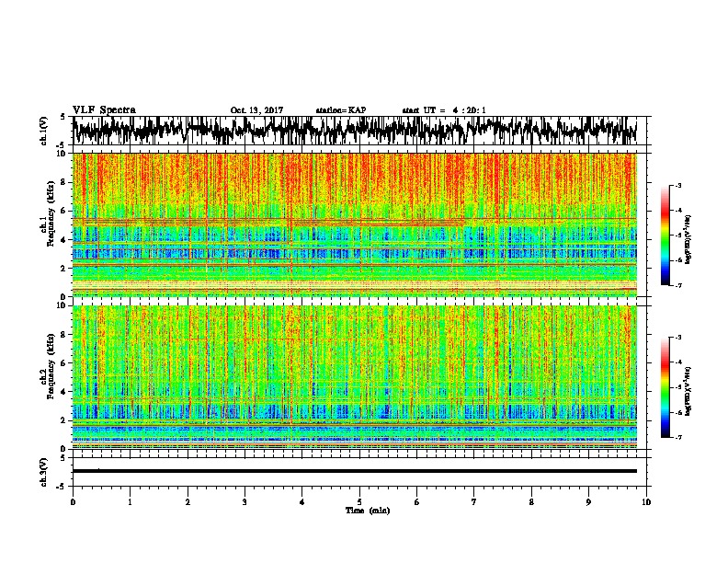728x563 pixels.
Task: Click the "10" tick on the ch.2 frequency axis
Action: (x=63, y=305)
